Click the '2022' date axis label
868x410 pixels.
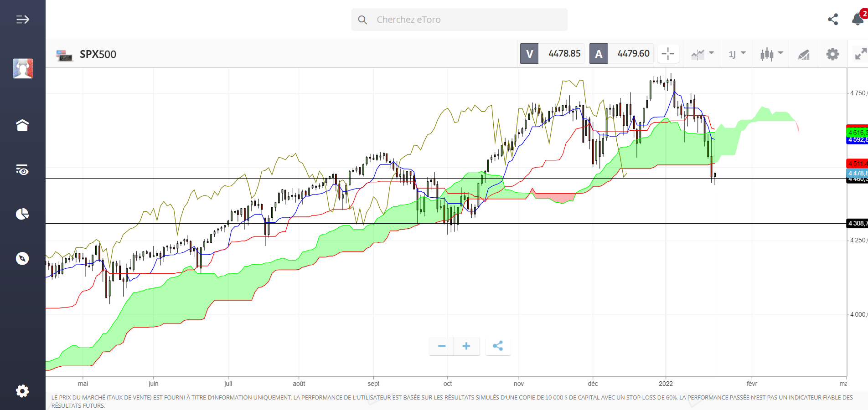coord(666,384)
